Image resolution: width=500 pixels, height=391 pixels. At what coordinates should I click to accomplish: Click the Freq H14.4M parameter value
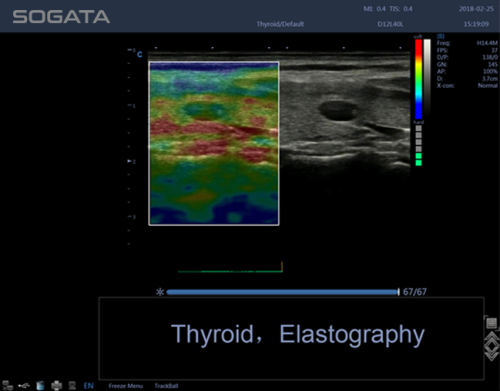(487, 43)
